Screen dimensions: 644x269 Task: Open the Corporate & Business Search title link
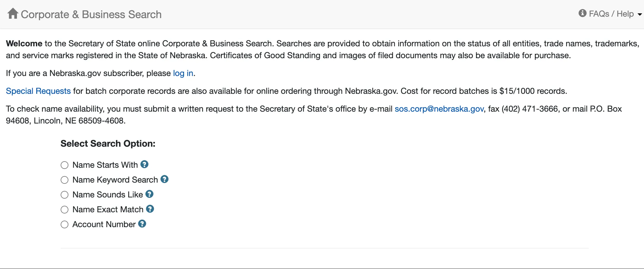click(91, 14)
